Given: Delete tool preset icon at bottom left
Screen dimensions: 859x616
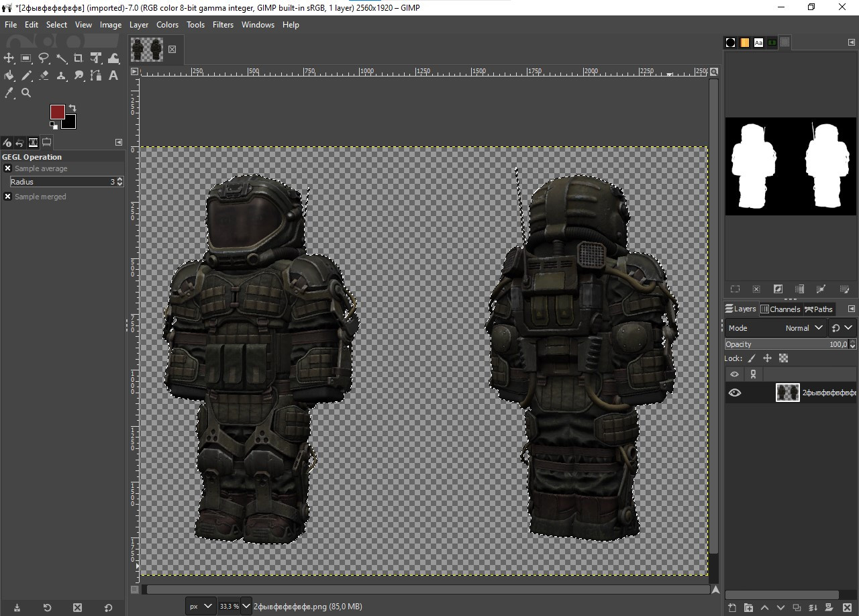Looking at the screenshot, I should point(77,608).
